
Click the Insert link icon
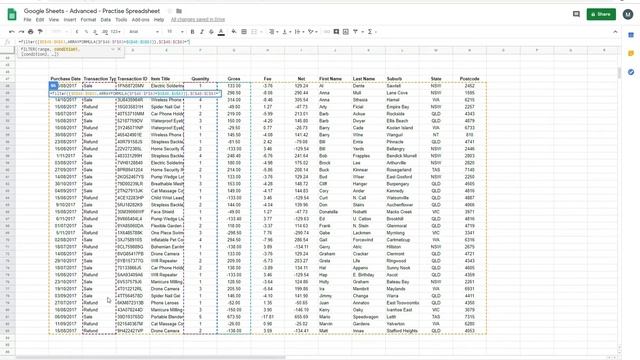[327, 32]
